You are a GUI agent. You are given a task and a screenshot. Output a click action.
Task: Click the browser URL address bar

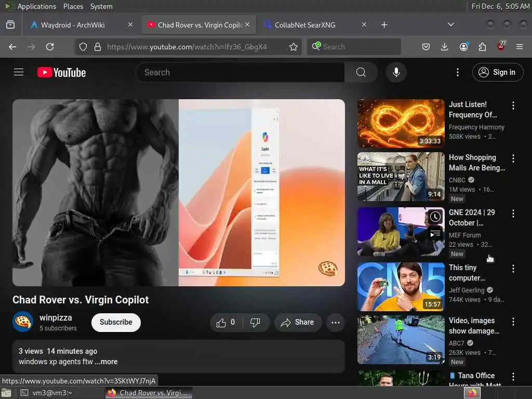click(x=187, y=47)
